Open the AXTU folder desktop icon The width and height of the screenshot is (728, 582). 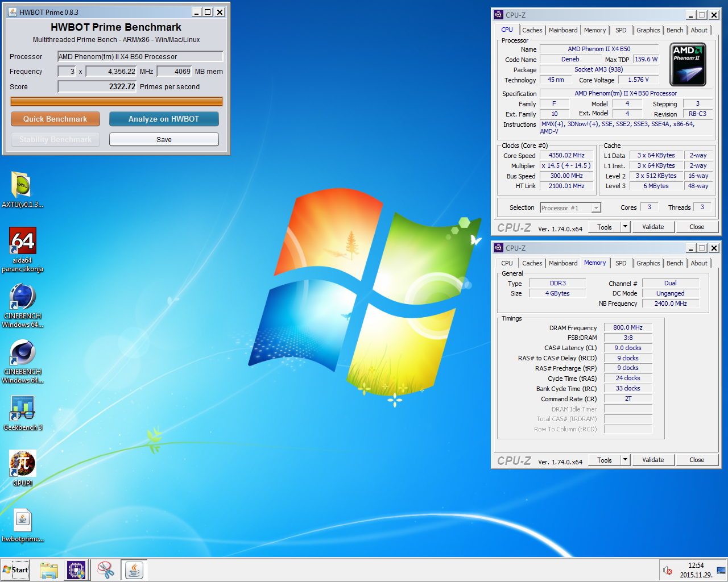(x=22, y=190)
